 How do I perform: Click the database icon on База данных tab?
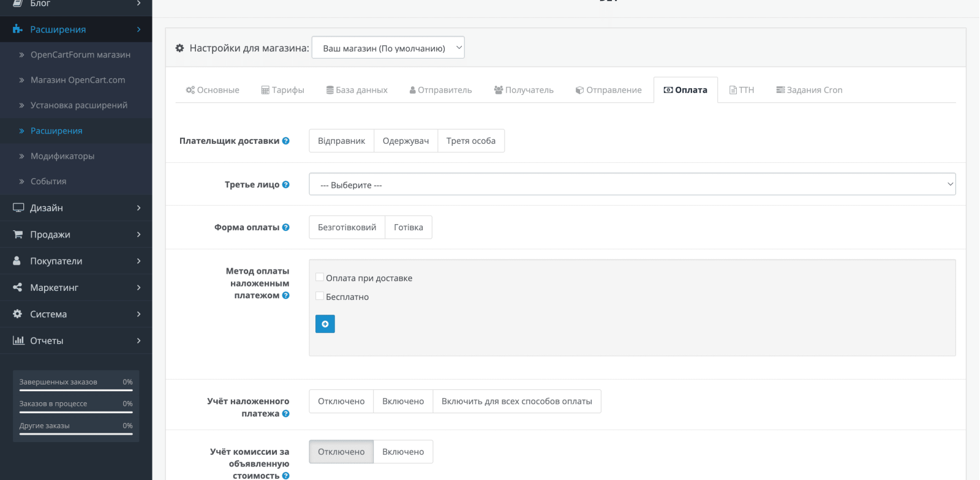click(x=330, y=90)
